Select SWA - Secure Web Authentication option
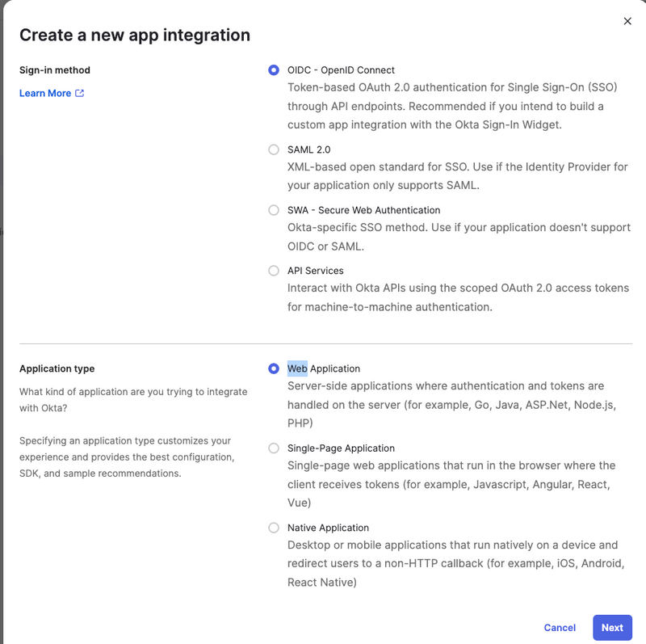Screen dimensions: 646x644 click(274, 210)
